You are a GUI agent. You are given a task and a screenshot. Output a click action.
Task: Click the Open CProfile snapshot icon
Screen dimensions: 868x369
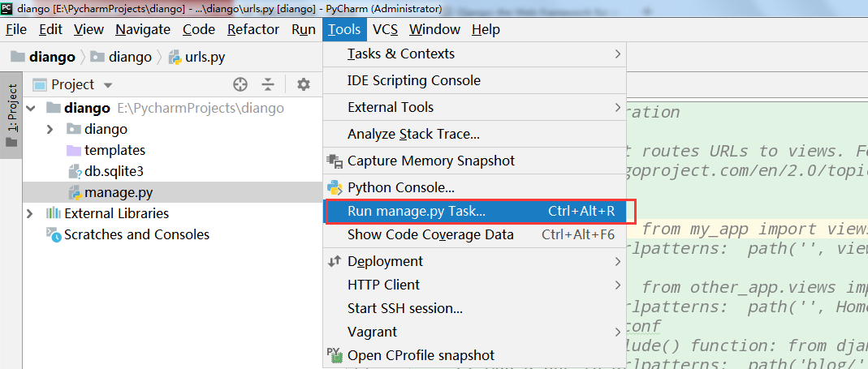point(335,354)
